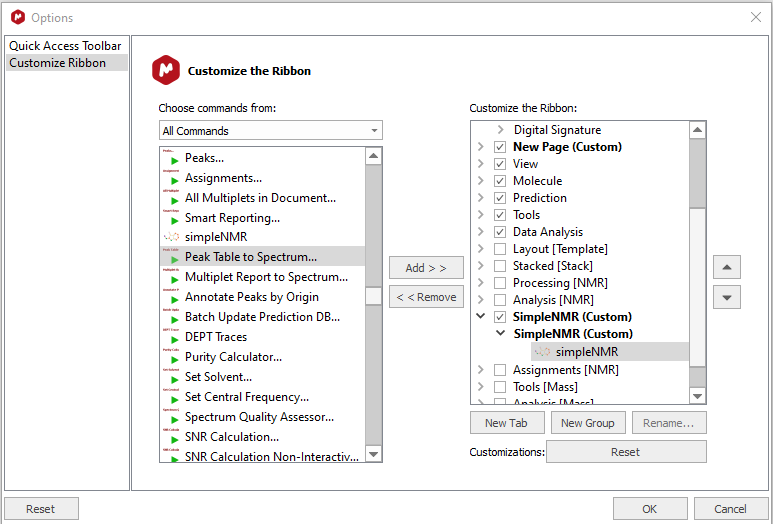Expand the Data Analysis node

pyautogui.click(x=481, y=232)
